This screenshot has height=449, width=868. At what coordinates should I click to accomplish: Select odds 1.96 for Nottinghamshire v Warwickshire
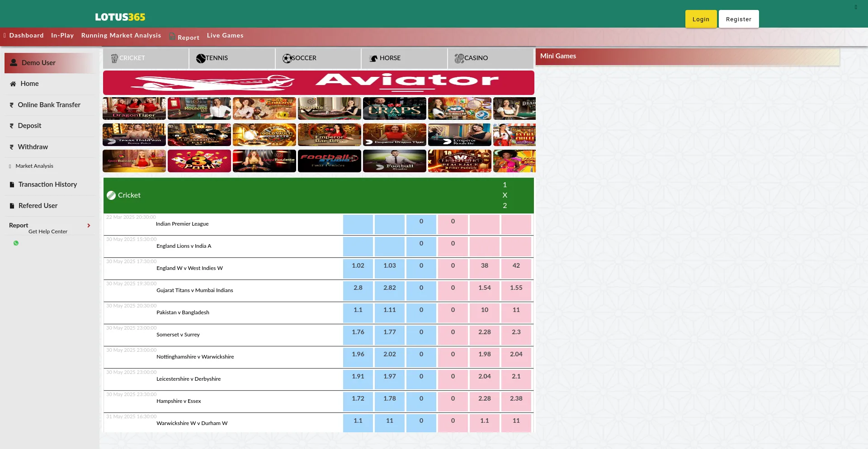coord(358,357)
